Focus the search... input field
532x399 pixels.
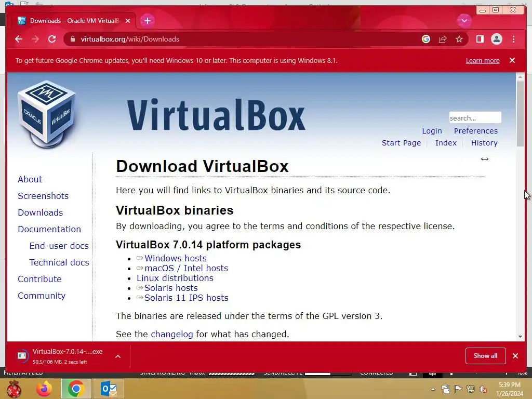pyautogui.click(x=475, y=118)
